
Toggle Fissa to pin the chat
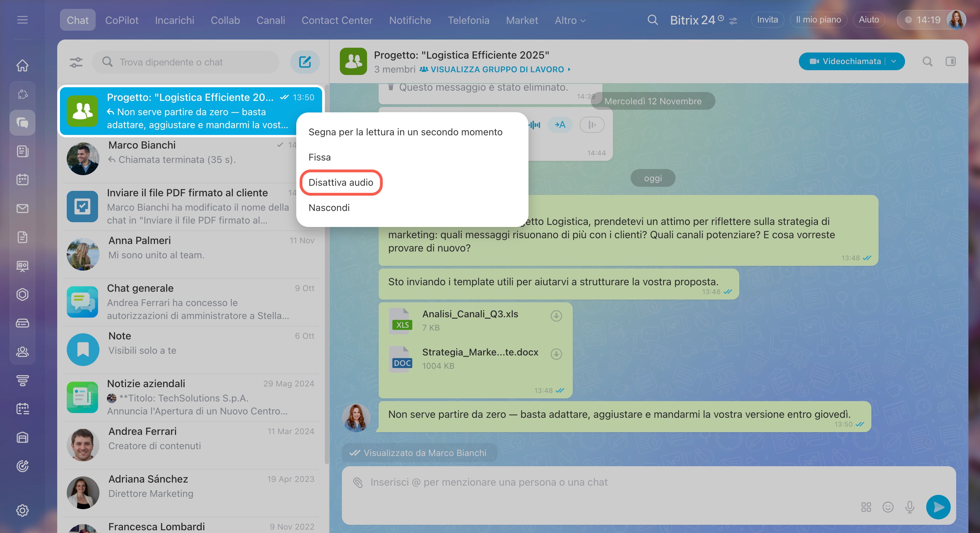point(319,157)
